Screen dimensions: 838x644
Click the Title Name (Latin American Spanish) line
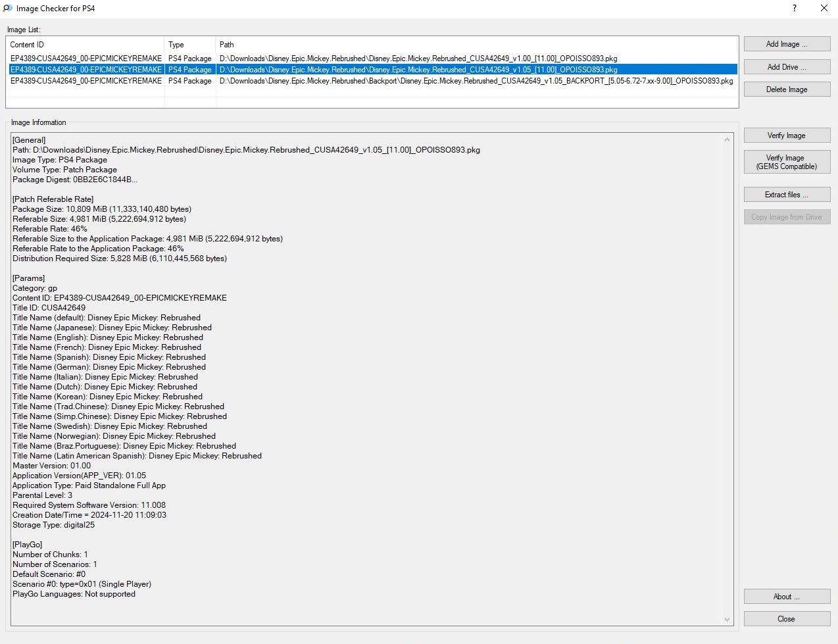point(137,456)
